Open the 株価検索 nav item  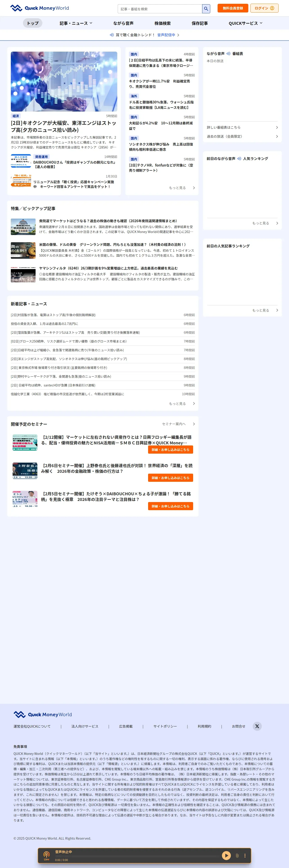163,23
